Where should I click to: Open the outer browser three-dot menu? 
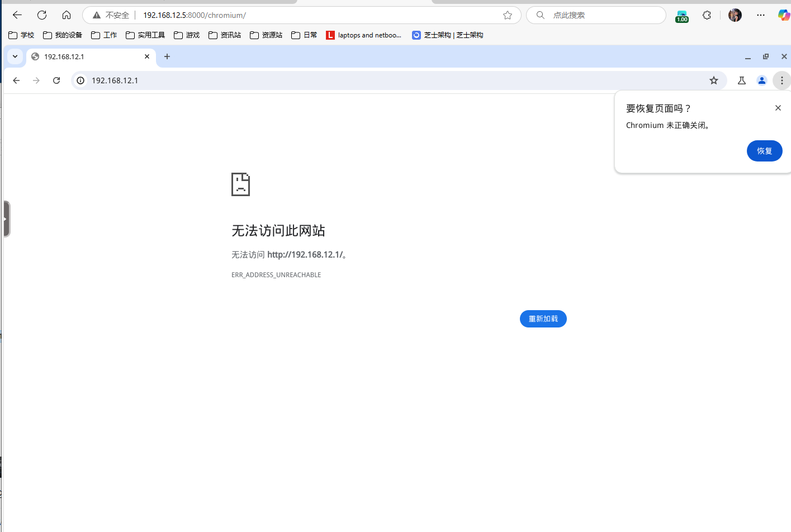coord(761,15)
